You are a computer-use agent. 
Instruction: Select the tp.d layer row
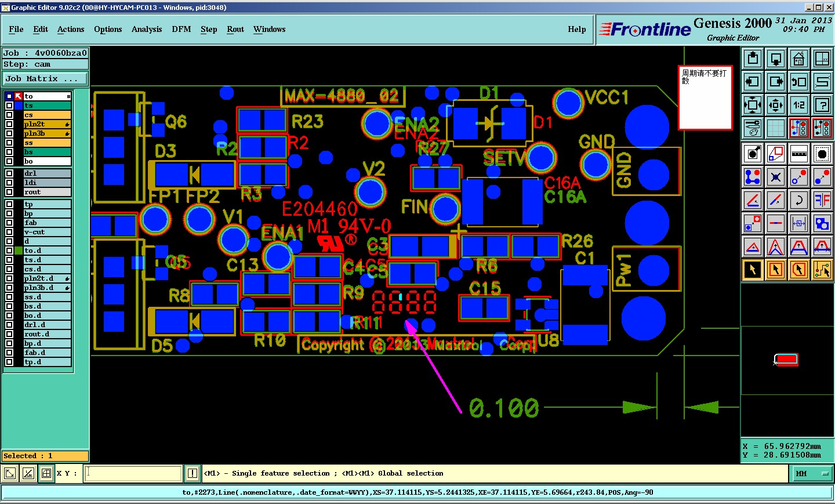coord(47,362)
